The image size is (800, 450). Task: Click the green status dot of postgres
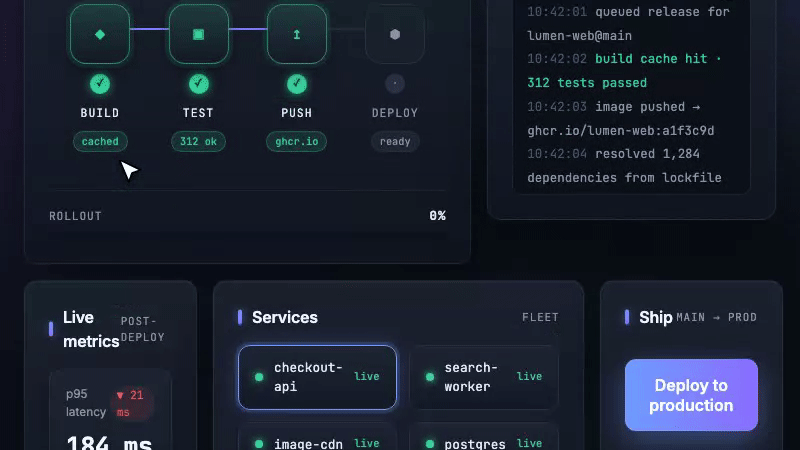430,444
